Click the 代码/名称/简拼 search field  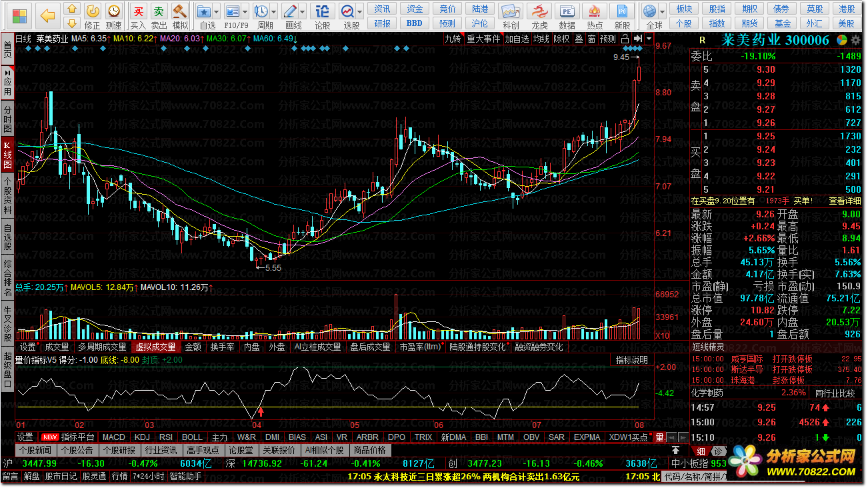pyautogui.click(x=695, y=477)
